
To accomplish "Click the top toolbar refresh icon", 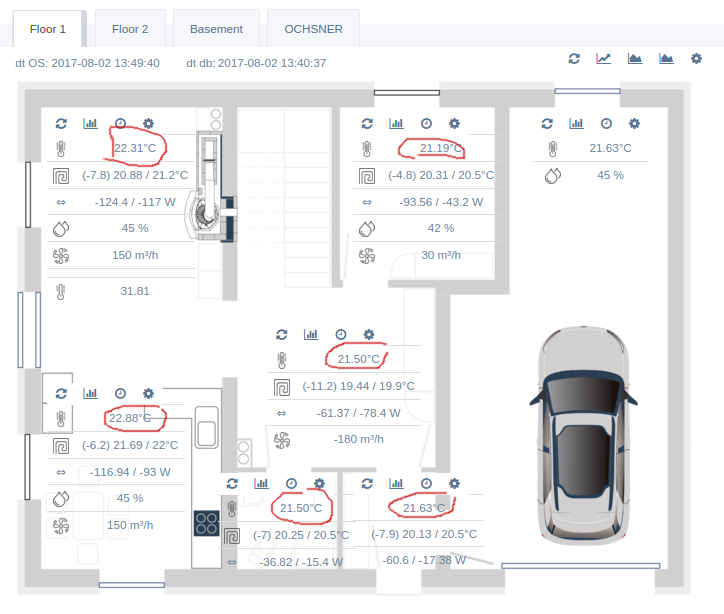I will click(x=574, y=59).
